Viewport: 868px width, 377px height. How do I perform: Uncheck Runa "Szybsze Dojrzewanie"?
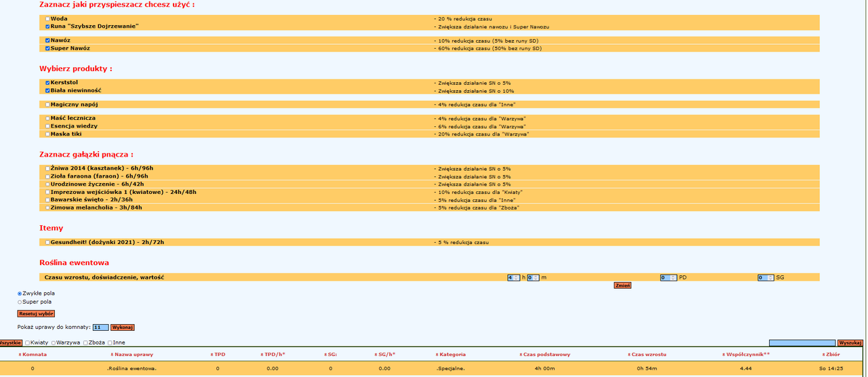(x=47, y=26)
